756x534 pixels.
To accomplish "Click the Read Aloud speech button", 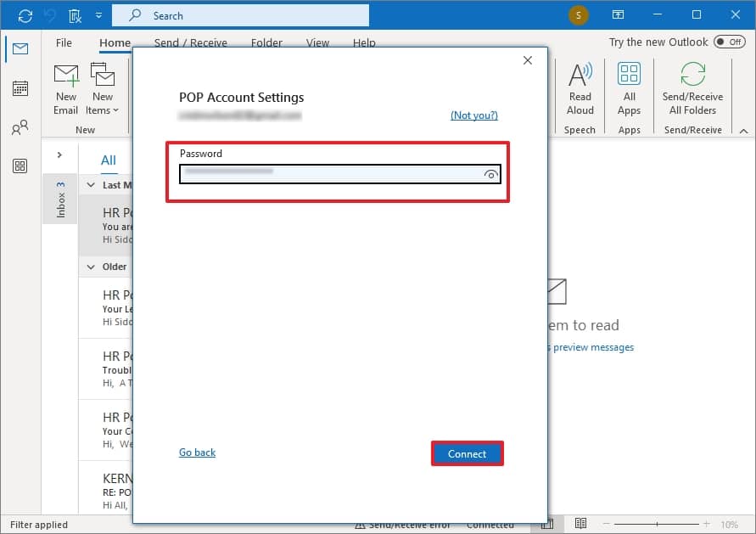I will pyautogui.click(x=580, y=90).
